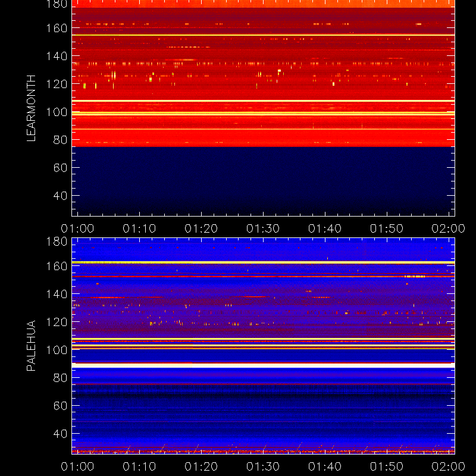Click the 01:00 time label under PALEHUA plot
Viewport: 476px width, 476px height.
coord(77,466)
